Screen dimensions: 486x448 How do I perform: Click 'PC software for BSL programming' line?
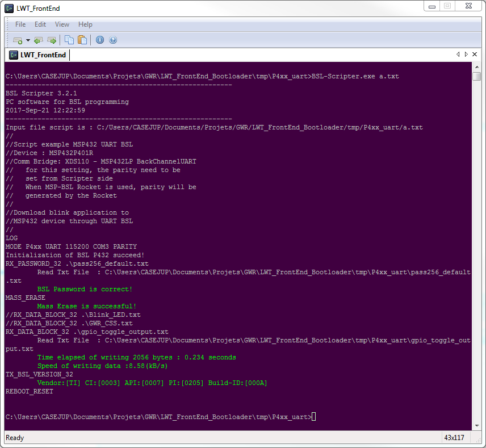tap(67, 102)
